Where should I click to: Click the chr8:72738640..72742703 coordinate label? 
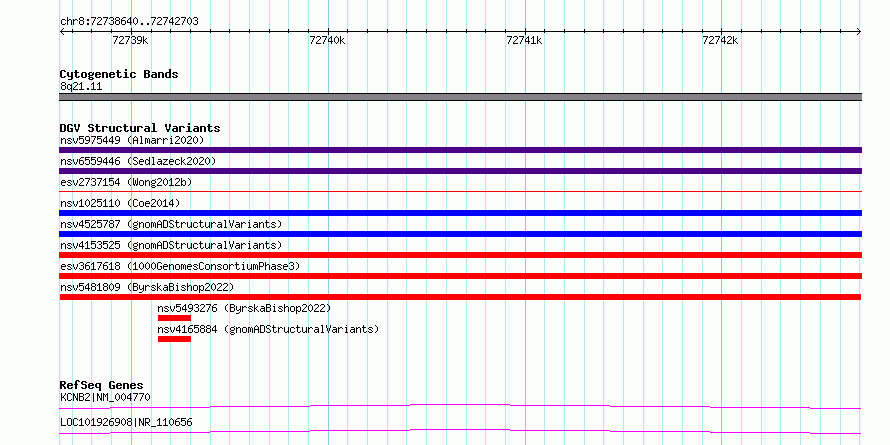pyautogui.click(x=129, y=22)
